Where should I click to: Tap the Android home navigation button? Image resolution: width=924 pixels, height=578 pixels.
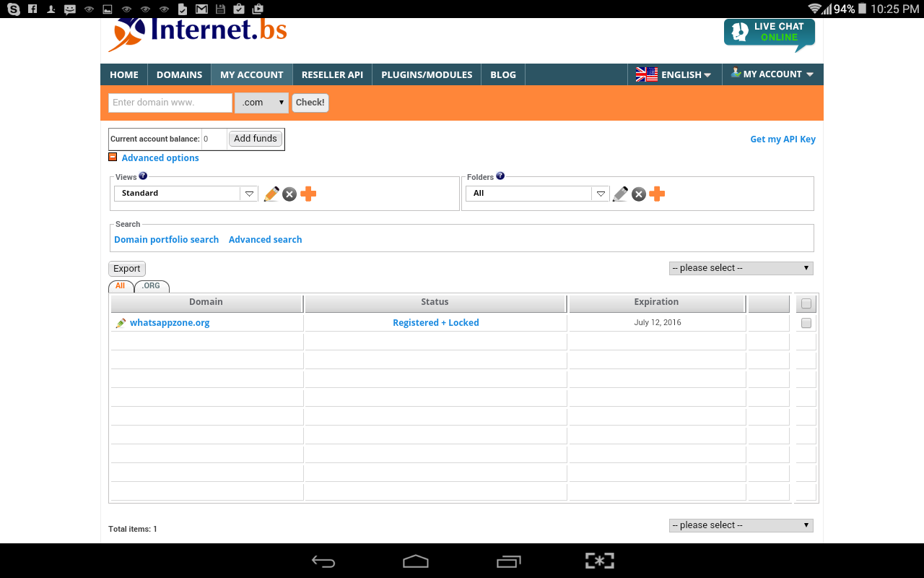click(416, 561)
